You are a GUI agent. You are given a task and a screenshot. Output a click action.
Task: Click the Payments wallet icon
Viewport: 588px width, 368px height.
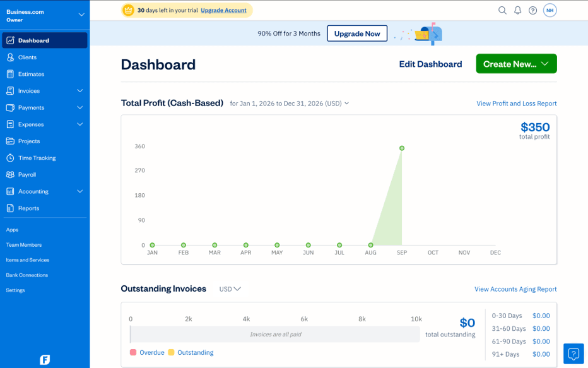click(11, 108)
